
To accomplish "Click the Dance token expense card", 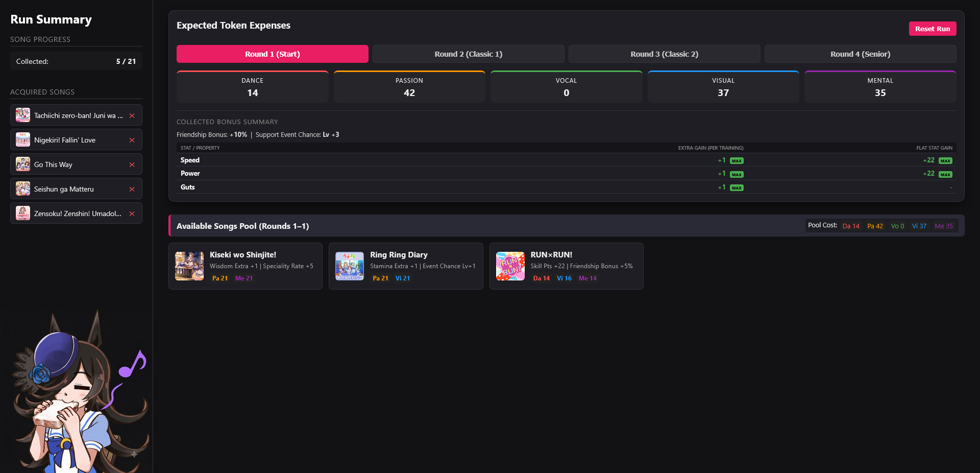I will [253, 87].
